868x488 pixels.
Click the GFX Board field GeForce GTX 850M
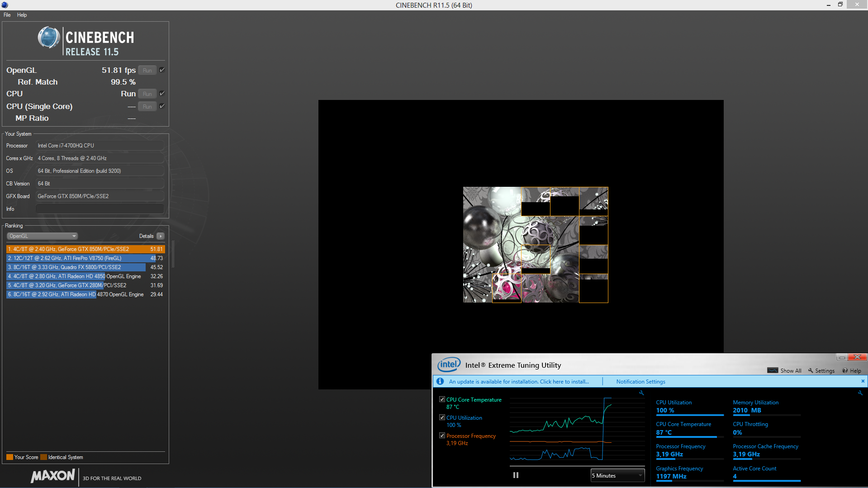tap(100, 196)
